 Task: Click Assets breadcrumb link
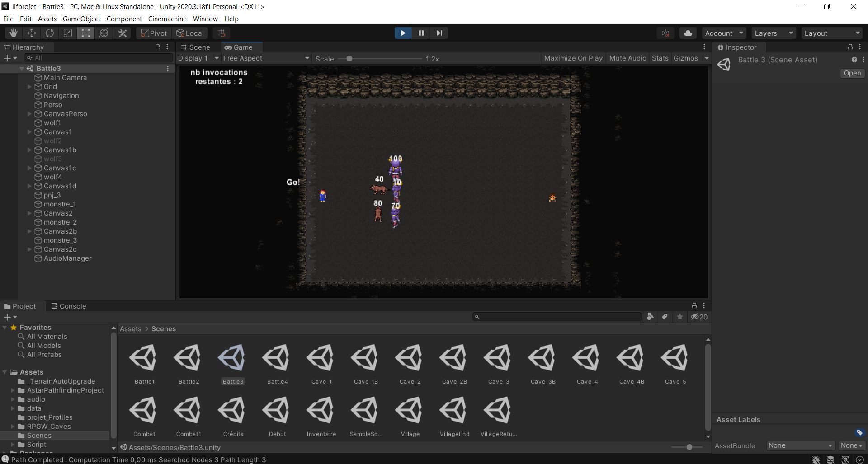tap(131, 329)
